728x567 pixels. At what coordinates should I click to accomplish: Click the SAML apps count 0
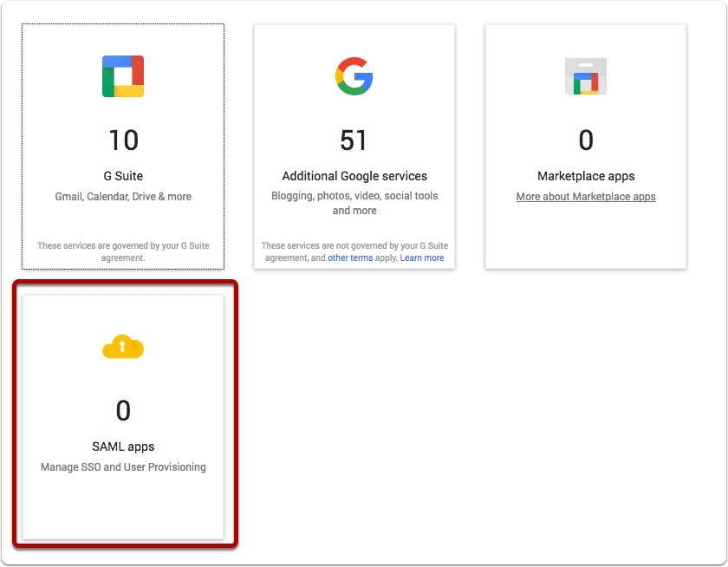123,410
